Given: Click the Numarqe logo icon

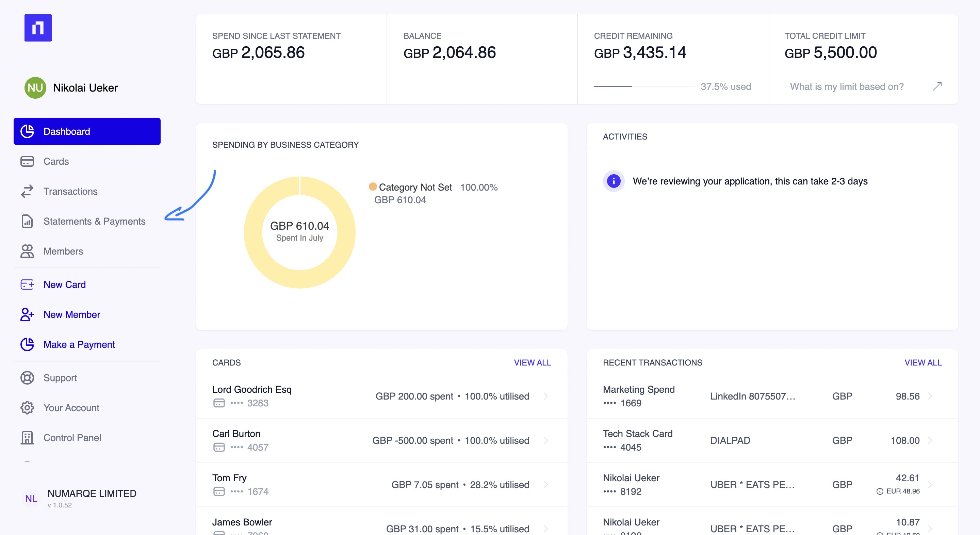Looking at the screenshot, I should tap(38, 28).
